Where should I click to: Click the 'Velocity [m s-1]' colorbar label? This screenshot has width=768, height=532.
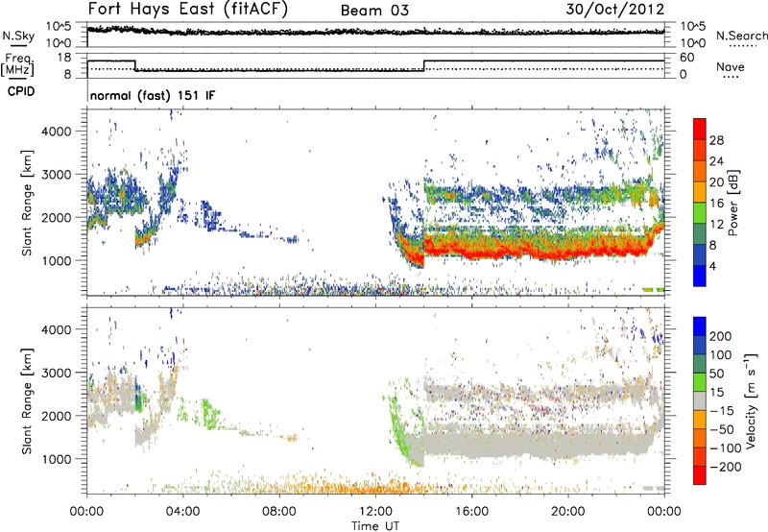[750, 400]
